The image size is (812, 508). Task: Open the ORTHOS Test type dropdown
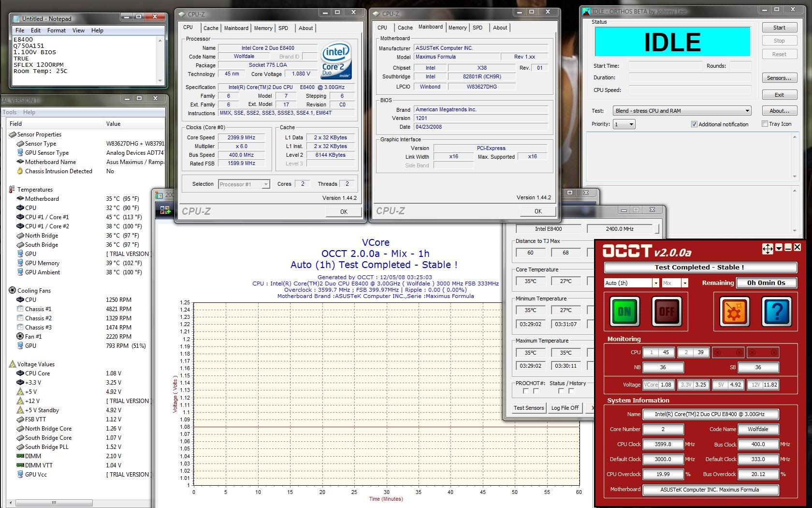(747, 111)
